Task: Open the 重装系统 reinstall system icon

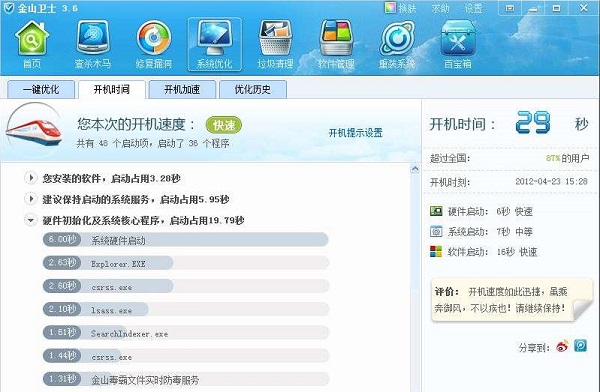Action: pos(397,45)
